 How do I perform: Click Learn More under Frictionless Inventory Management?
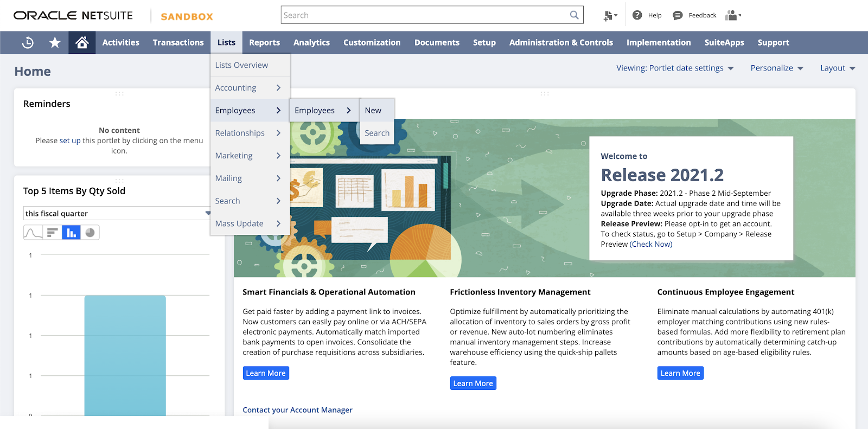[x=473, y=383]
